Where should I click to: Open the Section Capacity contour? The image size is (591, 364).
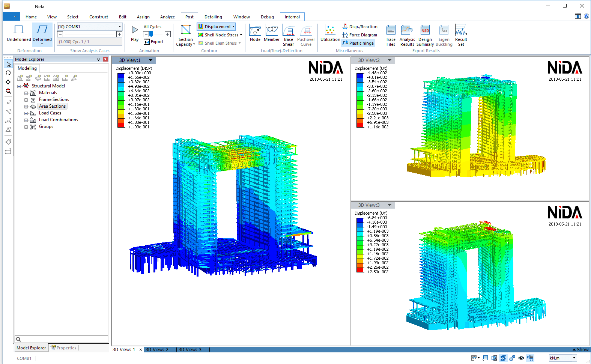[186, 35]
